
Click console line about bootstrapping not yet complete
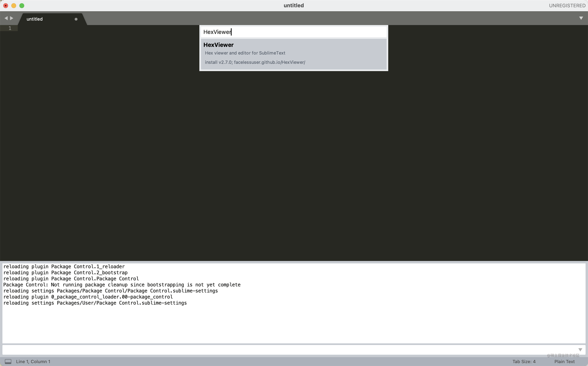[122, 285]
